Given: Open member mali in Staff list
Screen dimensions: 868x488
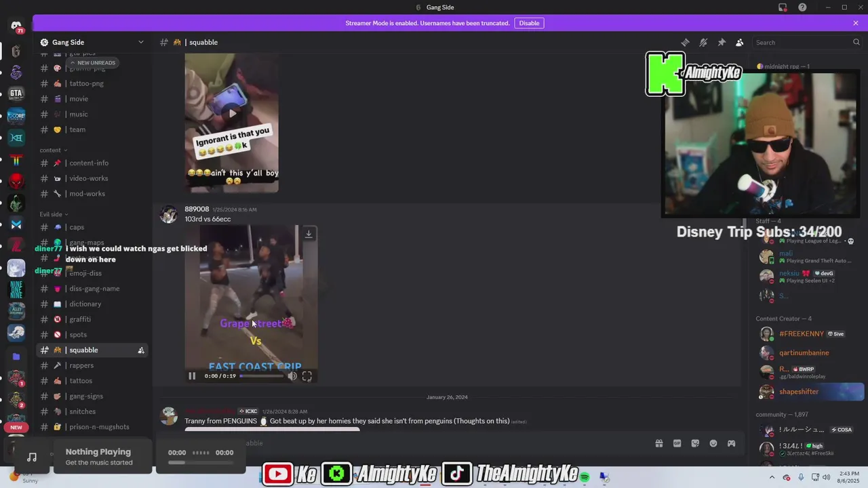Looking at the screenshot, I should coord(809,256).
